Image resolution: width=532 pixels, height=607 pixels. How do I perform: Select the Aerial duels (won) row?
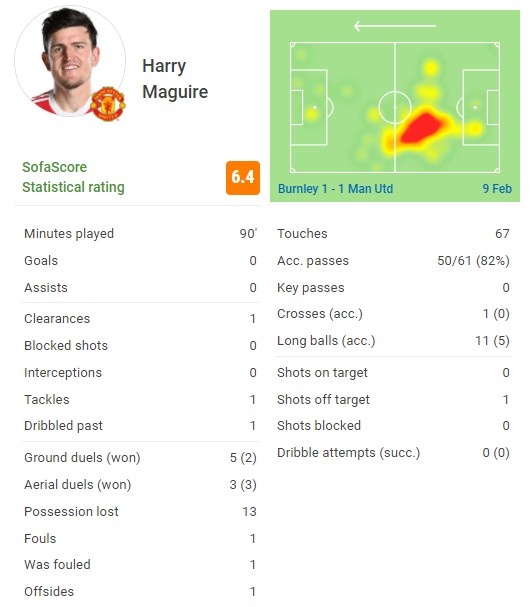[140, 484]
